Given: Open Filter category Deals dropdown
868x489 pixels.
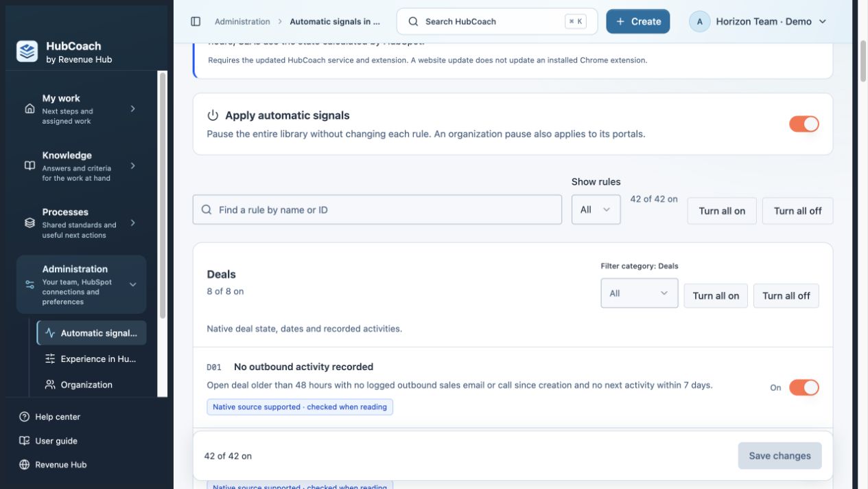Looking at the screenshot, I should click(639, 293).
